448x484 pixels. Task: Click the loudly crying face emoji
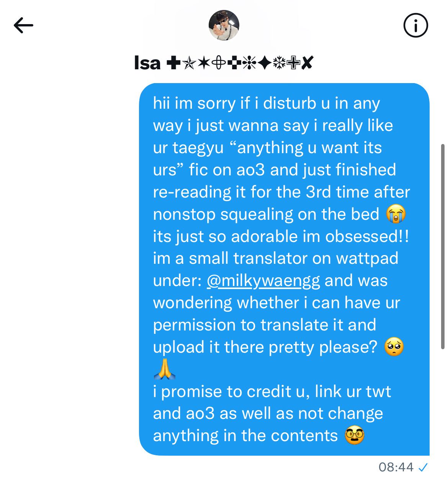[396, 214]
